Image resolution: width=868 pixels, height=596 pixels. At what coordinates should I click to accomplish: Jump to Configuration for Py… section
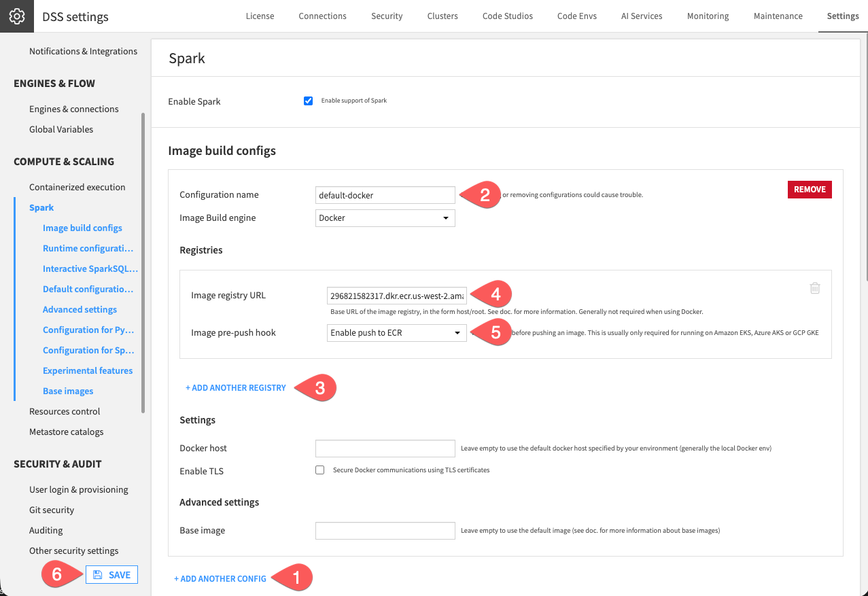click(x=88, y=330)
